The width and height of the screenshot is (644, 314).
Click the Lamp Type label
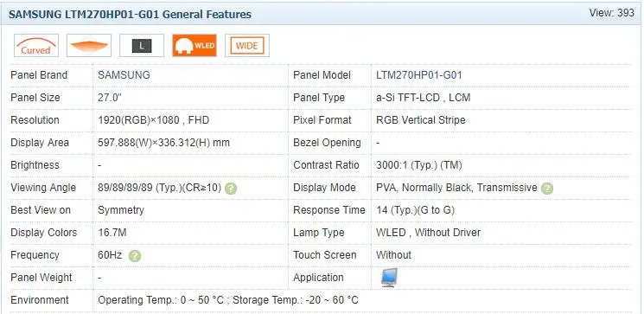tap(319, 233)
